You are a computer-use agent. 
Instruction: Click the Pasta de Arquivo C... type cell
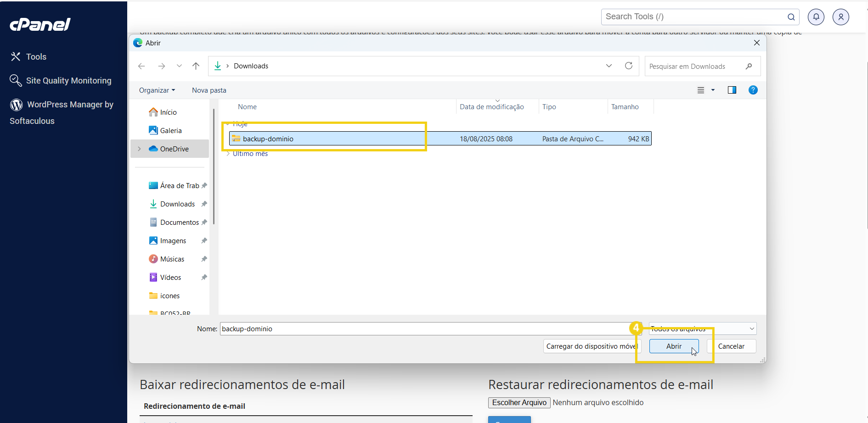tap(573, 139)
